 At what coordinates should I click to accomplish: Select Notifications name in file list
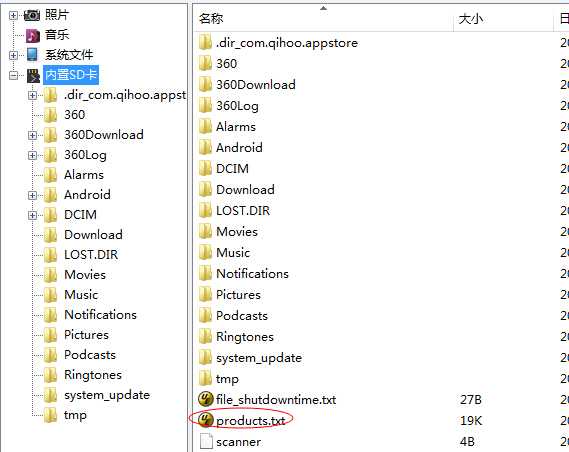pyautogui.click(x=253, y=274)
